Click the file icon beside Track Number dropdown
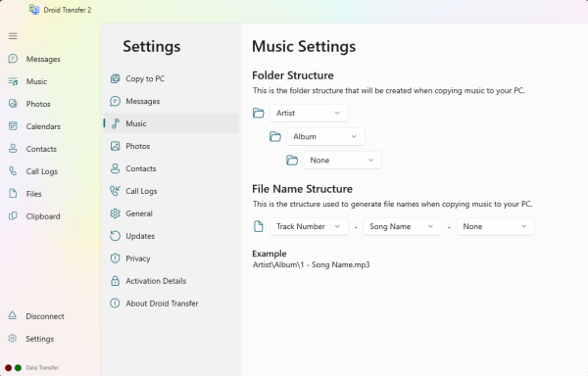The height and width of the screenshot is (376, 588). (x=259, y=226)
